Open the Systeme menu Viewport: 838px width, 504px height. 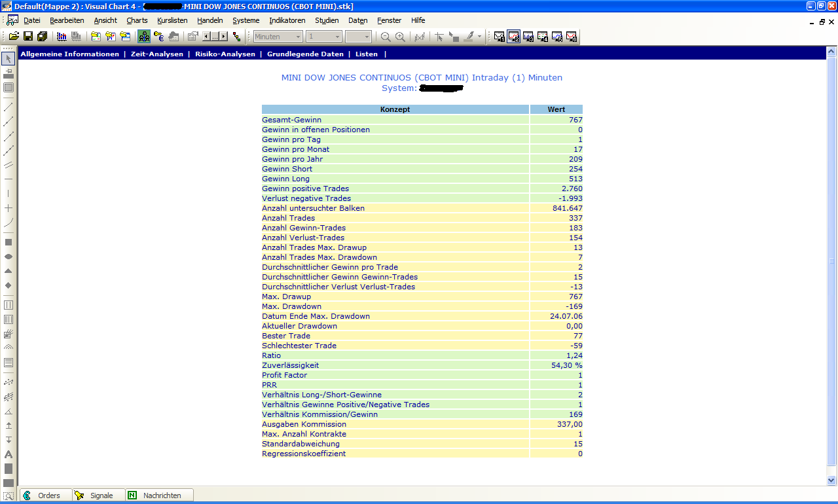pos(246,20)
